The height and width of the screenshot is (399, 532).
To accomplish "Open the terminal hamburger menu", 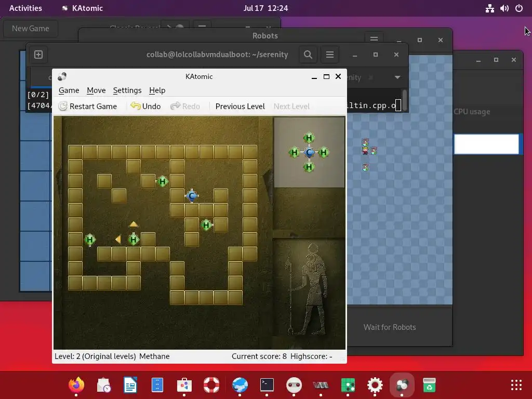I will (x=330, y=55).
